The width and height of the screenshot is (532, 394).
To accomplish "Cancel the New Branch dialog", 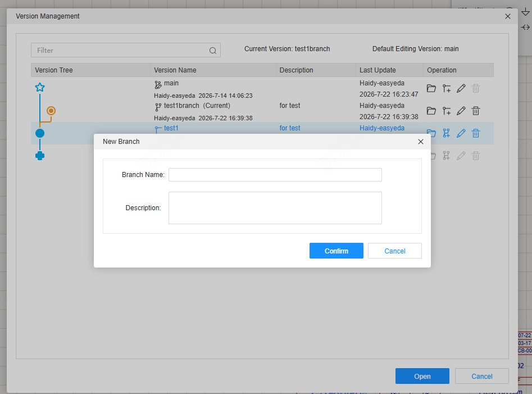I will (x=395, y=251).
